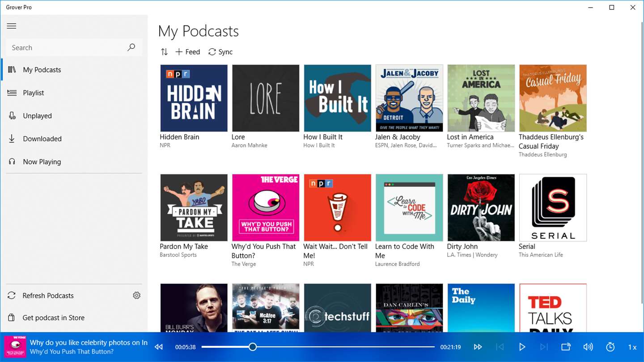Go to My Podcasts section

pyautogui.click(x=74, y=70)
